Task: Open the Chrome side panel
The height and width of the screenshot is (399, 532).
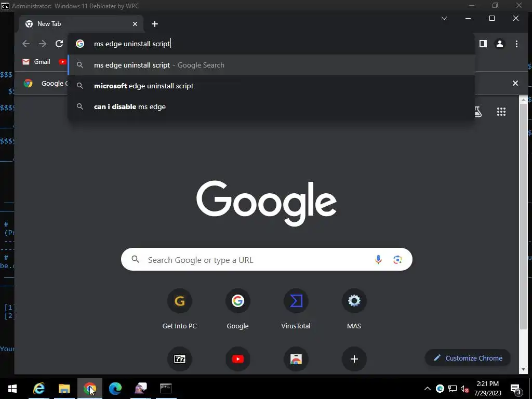Action: 483,44
